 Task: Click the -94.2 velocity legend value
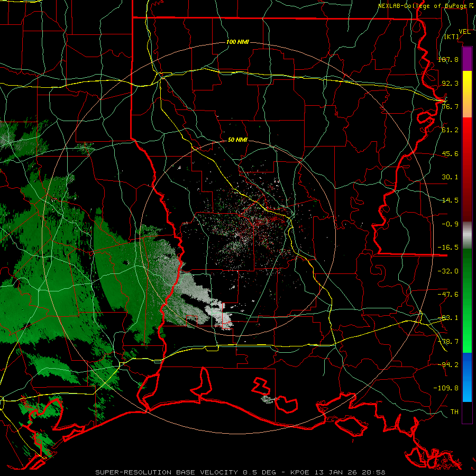448,364
